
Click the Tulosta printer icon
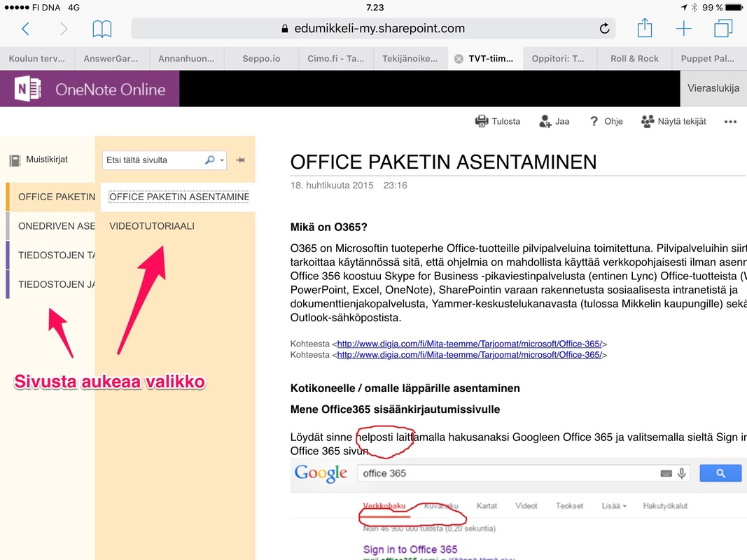[x=482, y=121]
